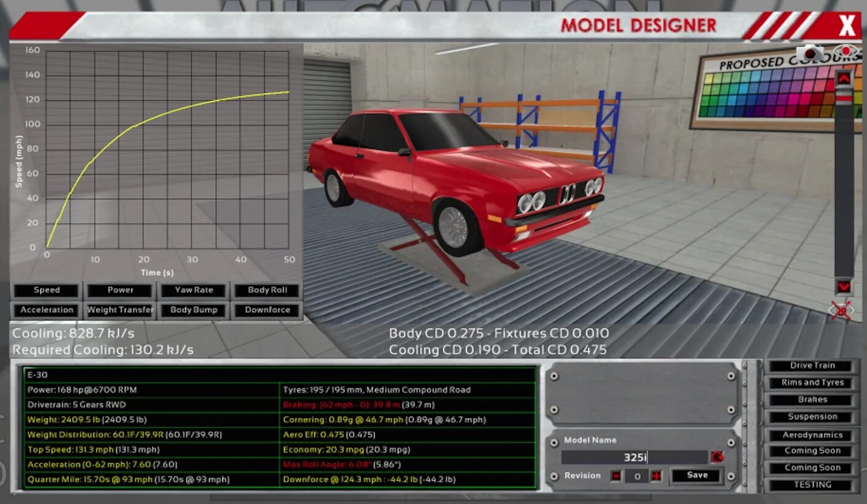Click the Revision number field

pos(636,476)
